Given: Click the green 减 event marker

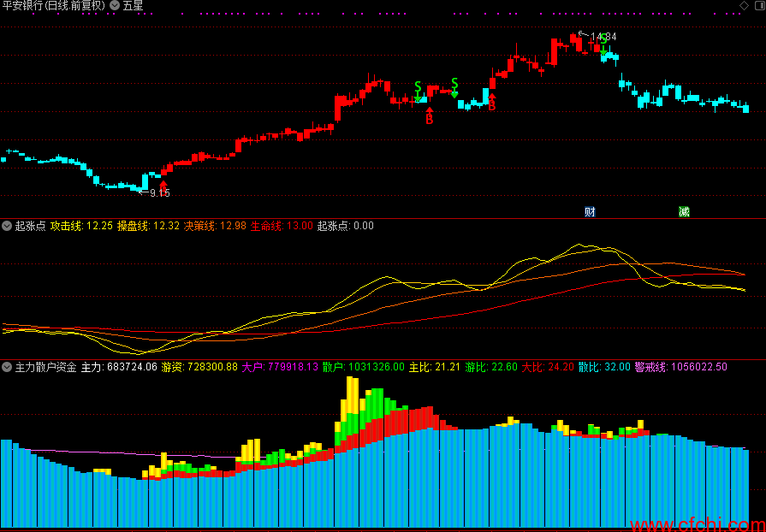Looking at the screenshot, I should (684, 212).
